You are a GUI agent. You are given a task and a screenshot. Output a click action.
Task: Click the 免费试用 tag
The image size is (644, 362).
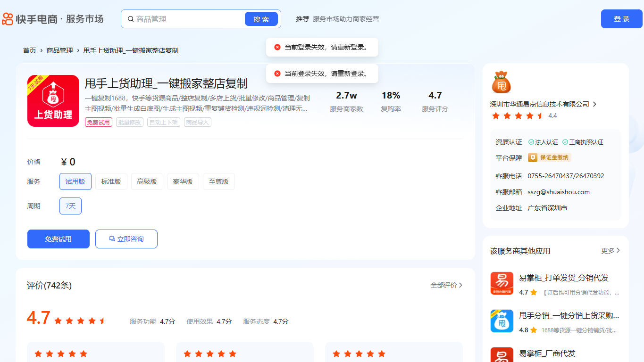99,122
